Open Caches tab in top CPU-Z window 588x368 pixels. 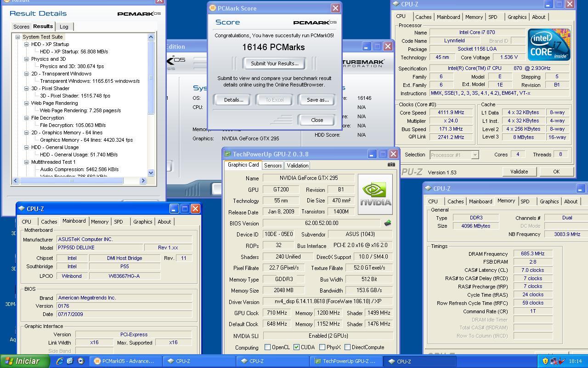pos(423,17)
